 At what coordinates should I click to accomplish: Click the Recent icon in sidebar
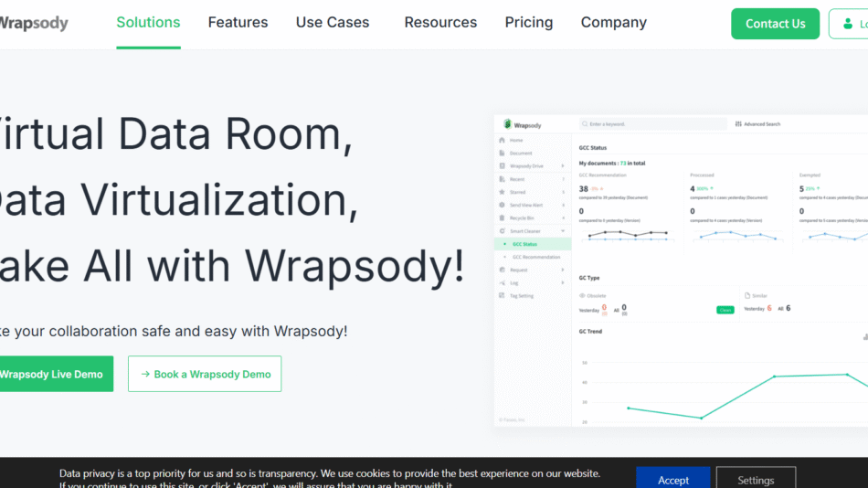tap(503, 179)
